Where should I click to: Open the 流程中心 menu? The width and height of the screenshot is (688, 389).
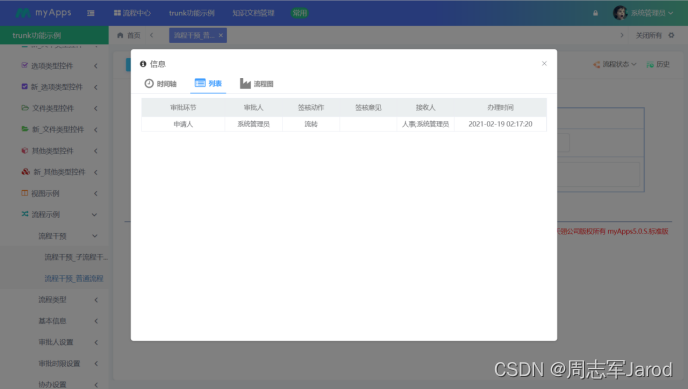132,13
